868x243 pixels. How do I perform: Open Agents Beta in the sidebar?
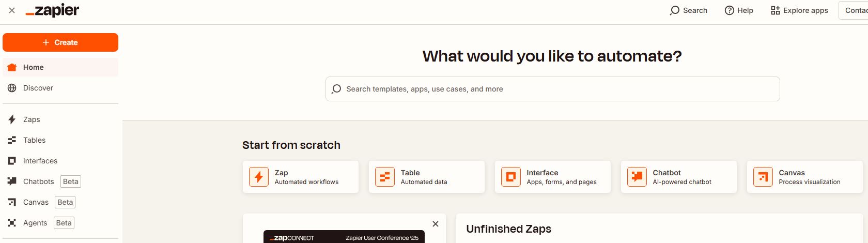click(35, 223)
